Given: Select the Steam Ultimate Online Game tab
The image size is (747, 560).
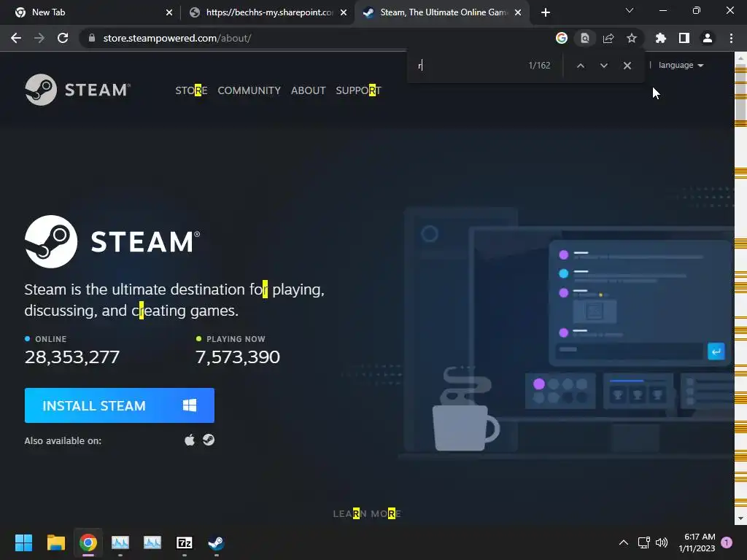Looking at the screenshot, I should 441,12.
